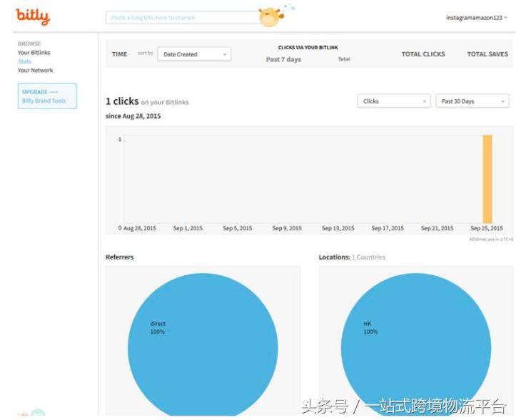This screenshot has width=516, height=420.
Task: Click the Sep 9, 2015 axis label
Action: 287,228
